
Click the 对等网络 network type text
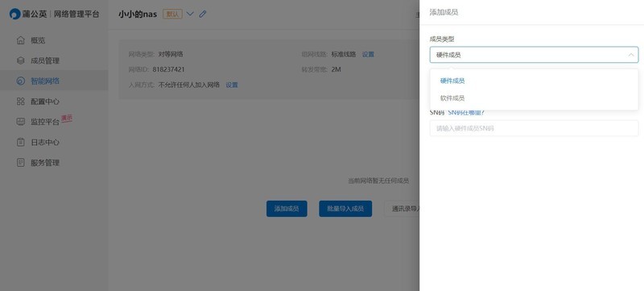click(171, 54)
